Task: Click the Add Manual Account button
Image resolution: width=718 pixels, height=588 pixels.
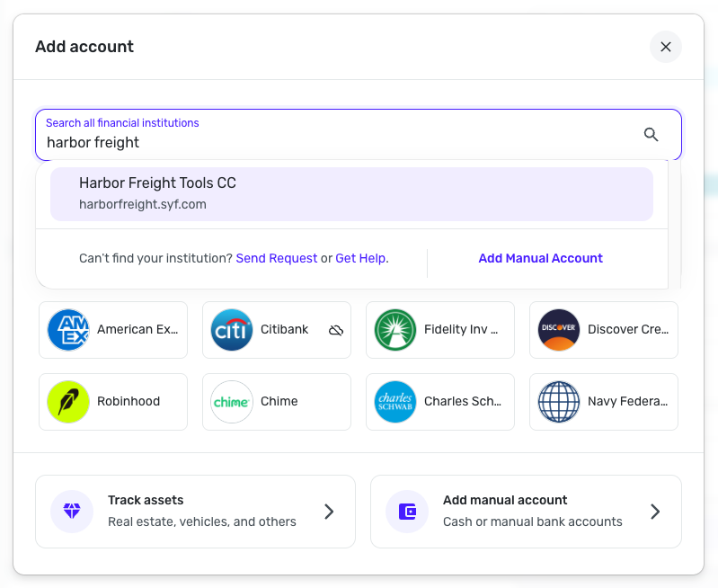Action: (x=540, y=258)
